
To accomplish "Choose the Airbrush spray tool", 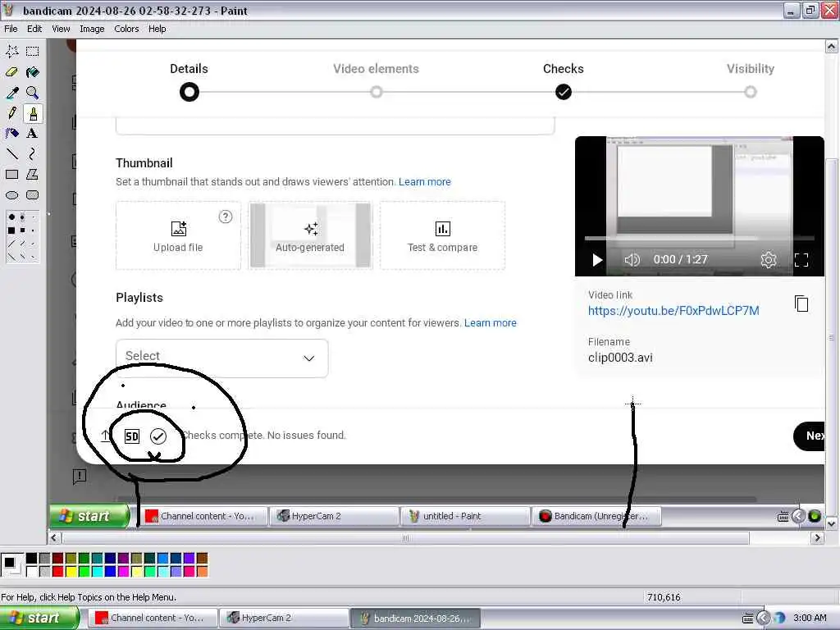I will click(11, 134).
